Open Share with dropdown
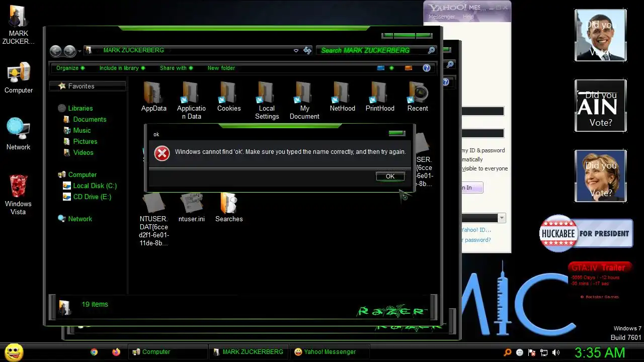This screenshot has width=644, height=362. (x=177, y=68)
